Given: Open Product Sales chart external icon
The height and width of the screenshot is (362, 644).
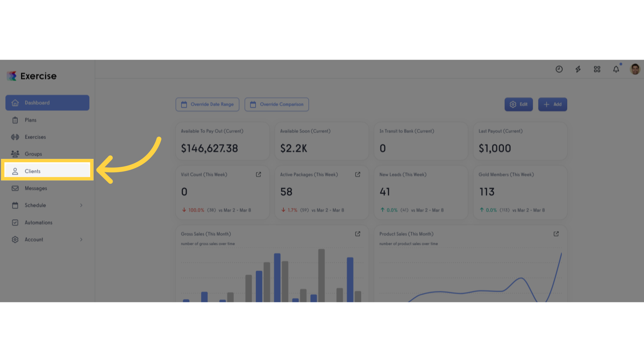Looking at the screenshot, I should [556, 234].
